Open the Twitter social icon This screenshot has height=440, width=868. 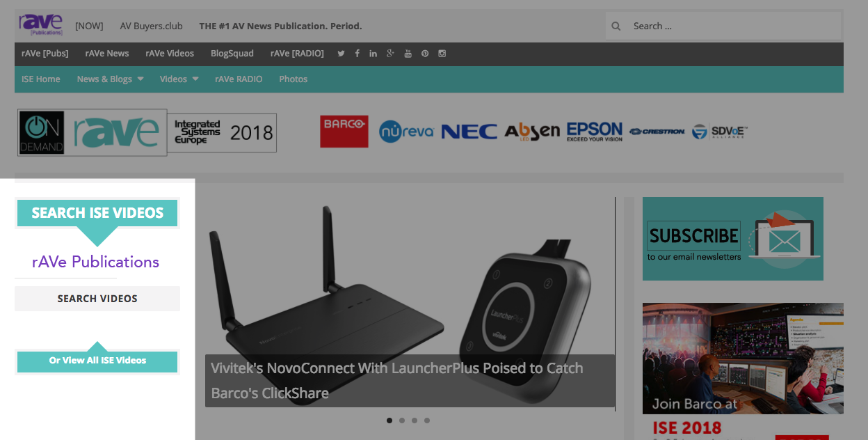tap(341, 54)
